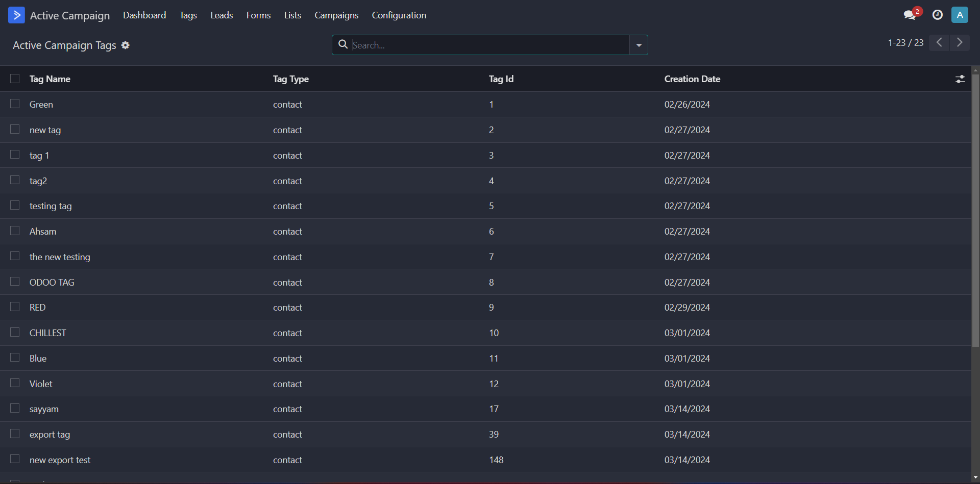Viewport: 980px width, 484px height.
Task: Click the 'contact' type in Blue row
Action: (287, 359)
